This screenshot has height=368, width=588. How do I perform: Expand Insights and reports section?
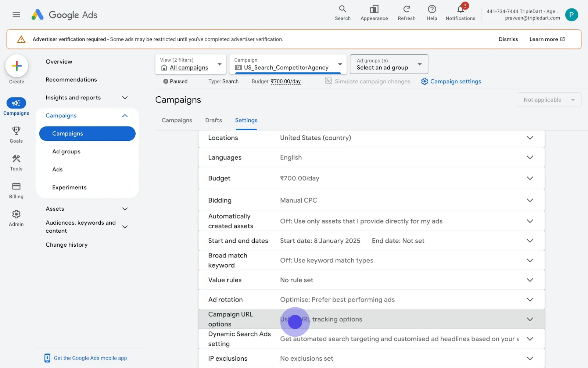click(125, 98)
